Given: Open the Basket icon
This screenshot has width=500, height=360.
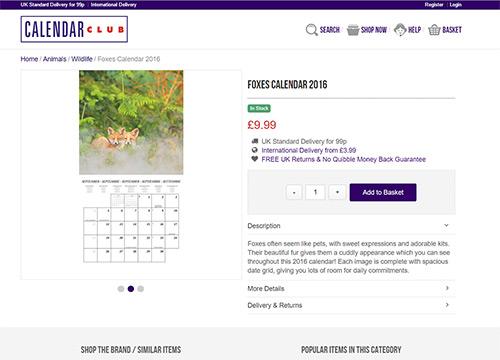Looking at the screenshot, I should [x=434, y=30].
